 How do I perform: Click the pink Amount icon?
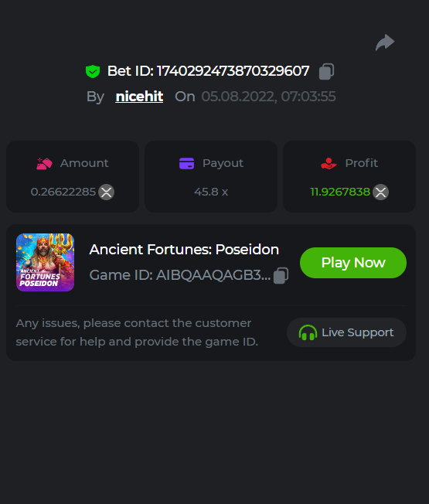tap(44, 164)
